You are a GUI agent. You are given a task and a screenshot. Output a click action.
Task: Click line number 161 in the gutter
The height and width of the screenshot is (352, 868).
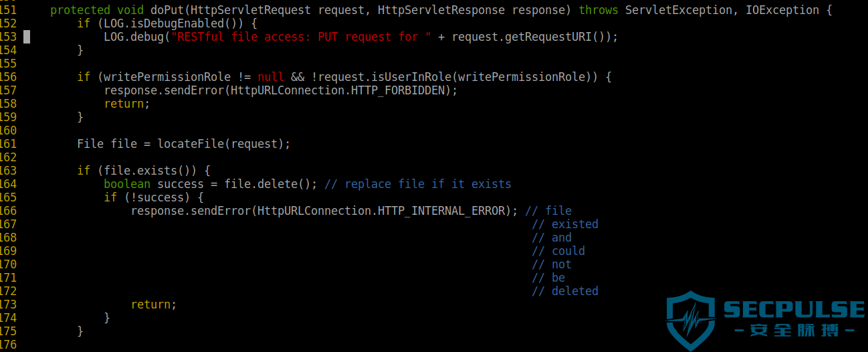[9, 144]
